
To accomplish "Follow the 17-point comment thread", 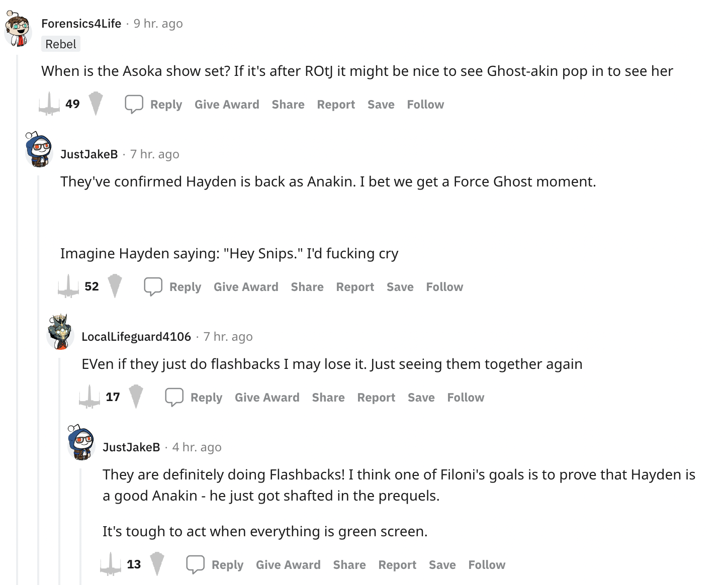I will (x=466, y=398).
